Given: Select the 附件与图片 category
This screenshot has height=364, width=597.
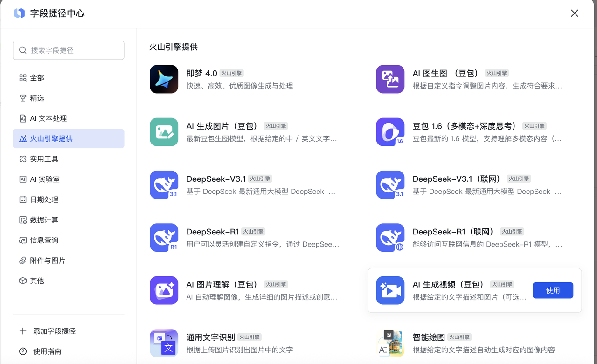Looking at the screenshot, I should pos(47,261).
